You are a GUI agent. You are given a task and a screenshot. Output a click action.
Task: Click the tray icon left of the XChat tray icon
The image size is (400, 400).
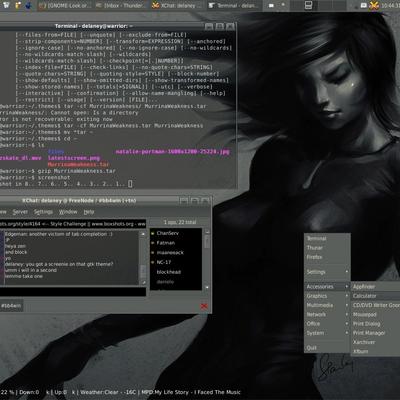point(364,5)
